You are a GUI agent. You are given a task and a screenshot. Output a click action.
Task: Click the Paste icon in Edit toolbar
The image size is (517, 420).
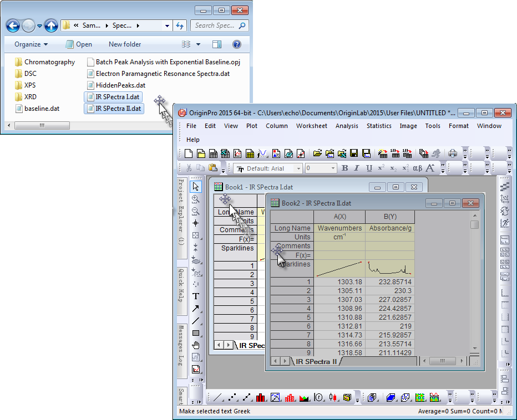213,168
